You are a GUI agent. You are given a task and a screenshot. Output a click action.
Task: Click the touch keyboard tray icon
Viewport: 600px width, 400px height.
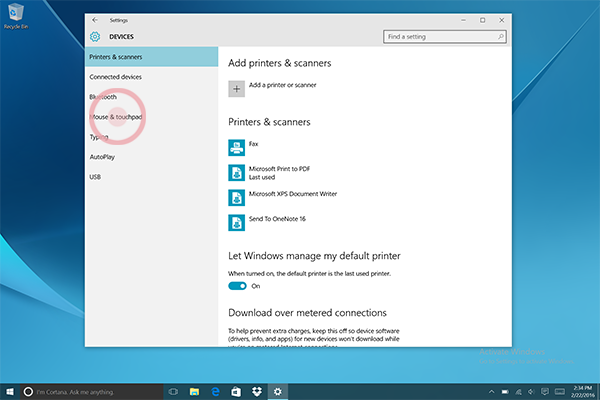pos(560,392)
